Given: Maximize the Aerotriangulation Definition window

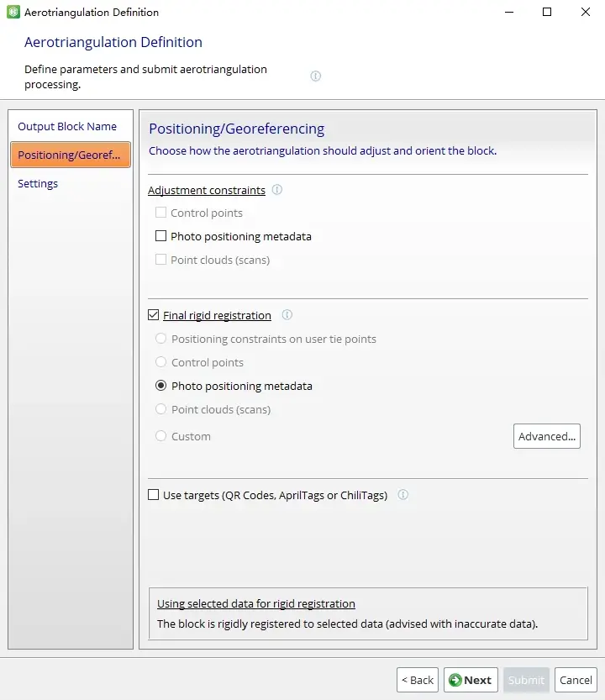Looking at the screenshot, I should pyautogui.click(x=547, y=12).
